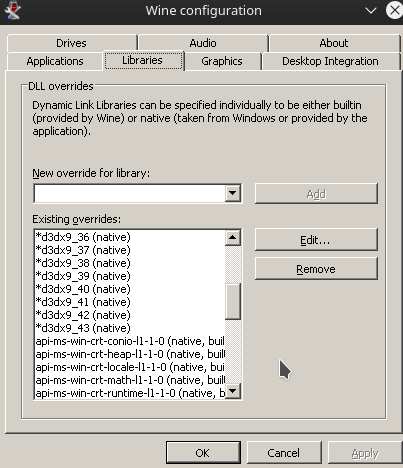The image size is (403, 468).
Task: Select *d3dx9_41 (native) override
Action: pyautogui.click(x=130, y=302)
